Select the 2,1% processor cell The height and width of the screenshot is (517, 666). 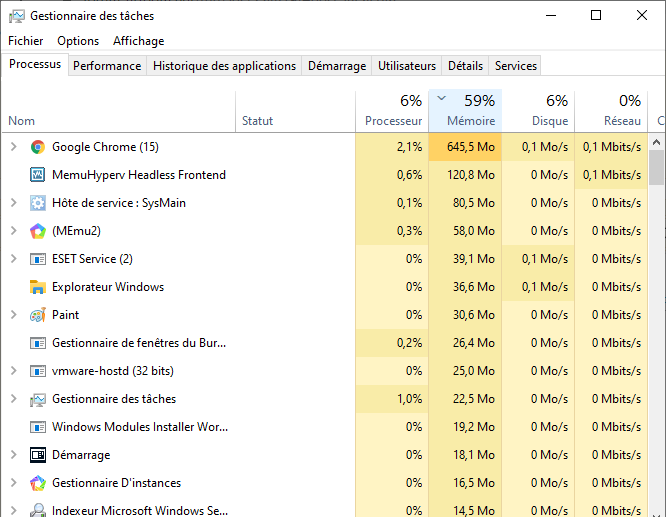click(x=392, y=147)
